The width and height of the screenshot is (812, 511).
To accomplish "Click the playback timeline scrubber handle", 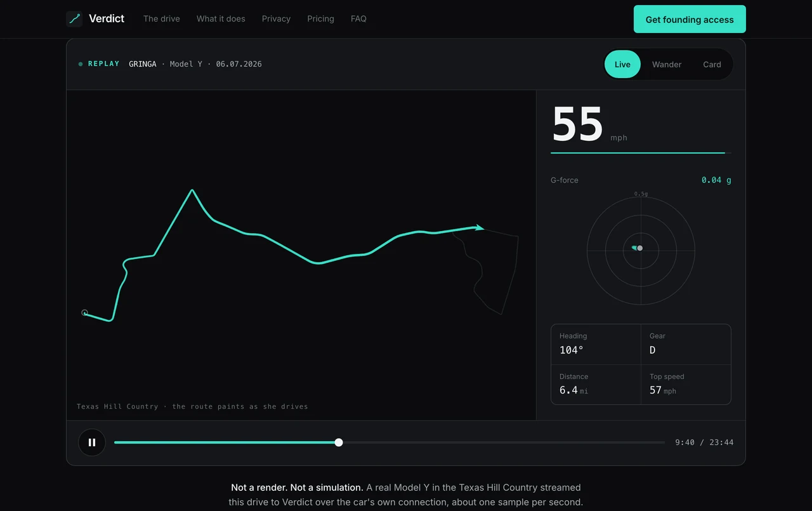I will 339,442.
